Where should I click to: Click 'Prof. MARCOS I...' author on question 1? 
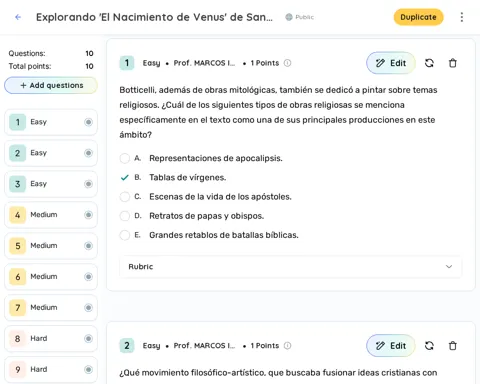pyautogui.click(x=204, y=63)
